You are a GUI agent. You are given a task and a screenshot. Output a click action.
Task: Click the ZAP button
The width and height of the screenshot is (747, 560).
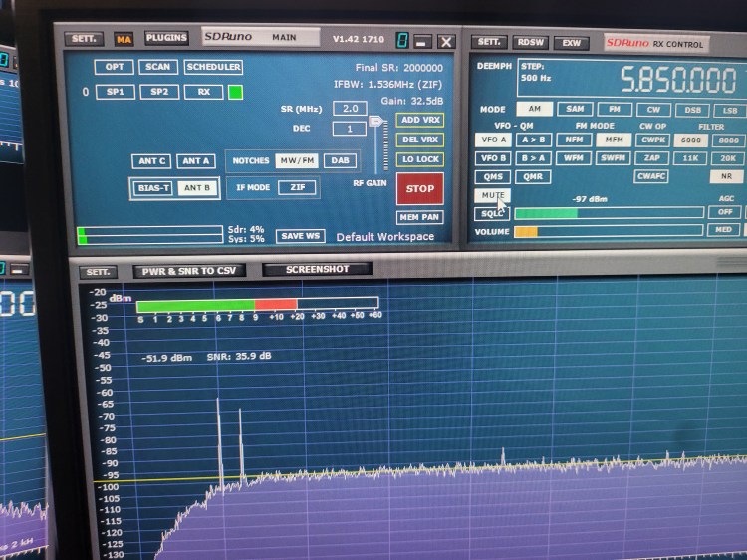(652, 158)
